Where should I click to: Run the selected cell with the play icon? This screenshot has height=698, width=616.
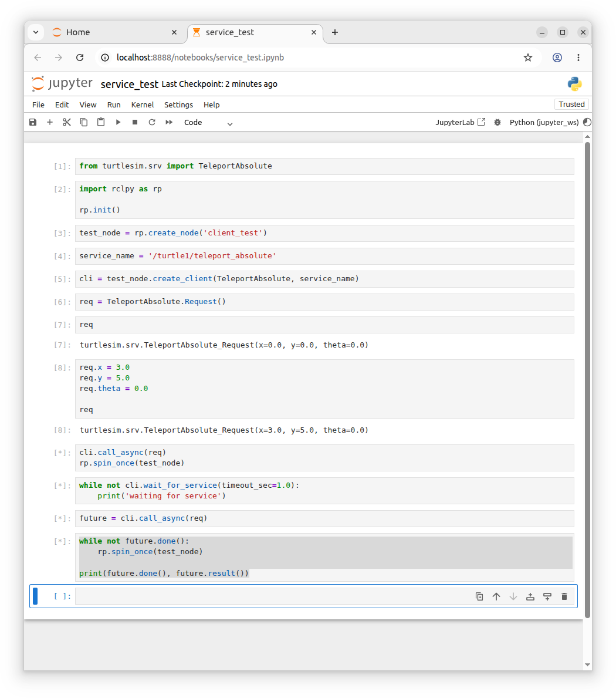(118, 123)
